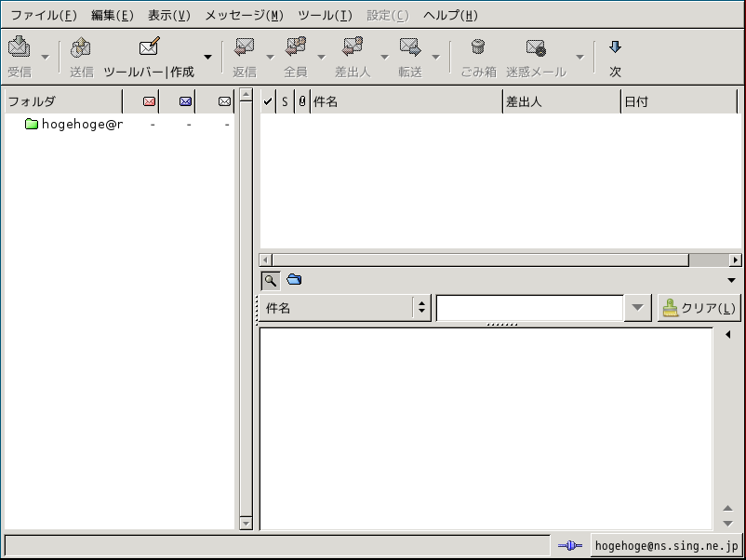Click the attachment column header
746x560 pixels.
click(302, 101)
